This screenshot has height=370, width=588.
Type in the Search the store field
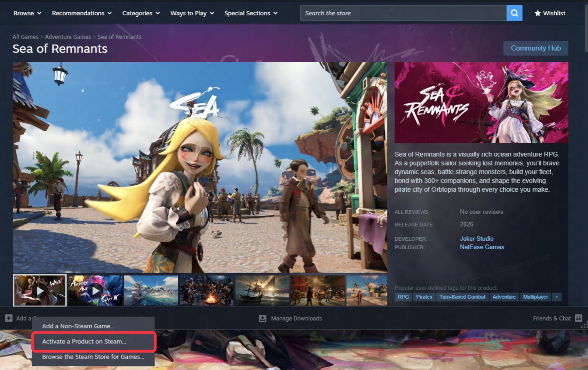[403, 13]
